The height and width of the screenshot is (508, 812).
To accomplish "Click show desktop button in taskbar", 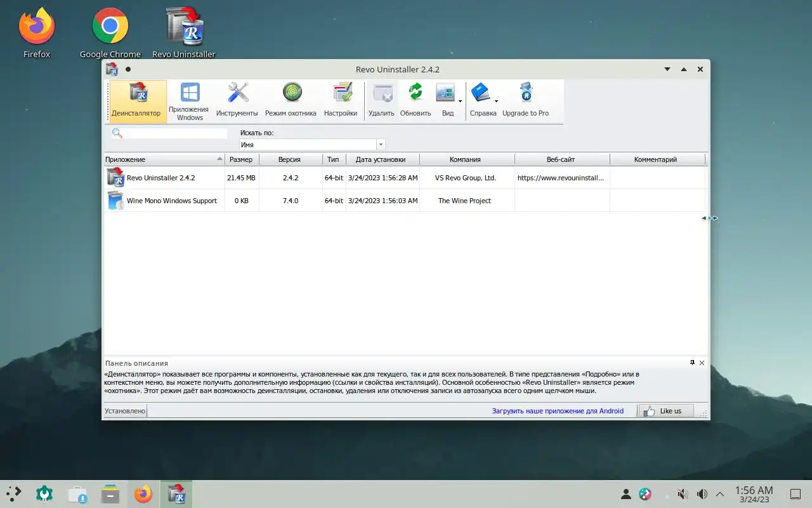I will click(795, 493).
